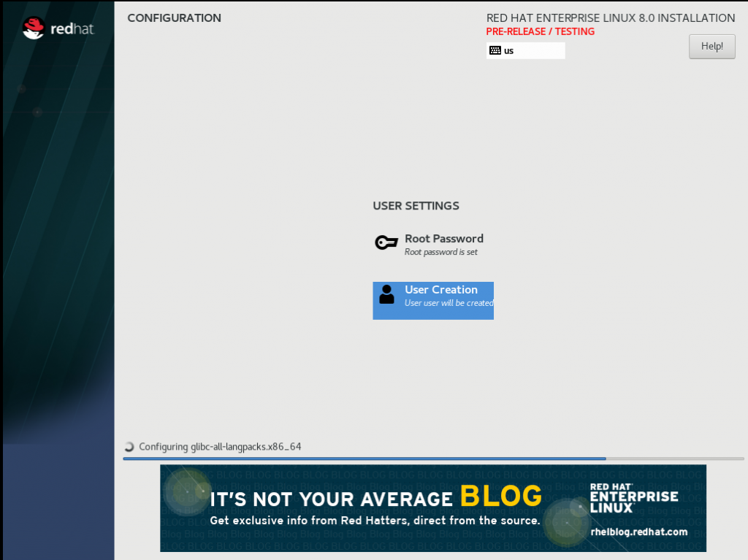748x560 pixels.
Task: Click the Red Hat blog banner
Action: pos(433,508)
